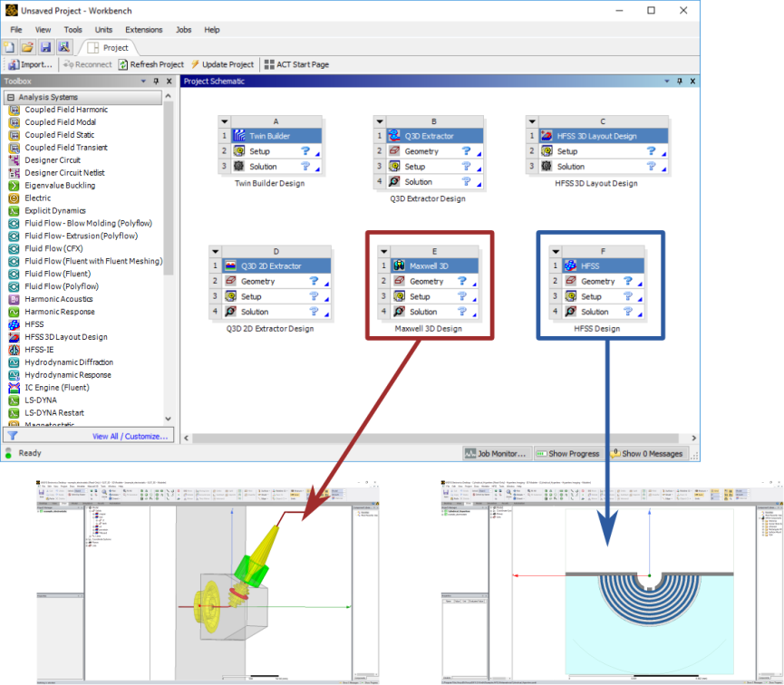Image resolution: width=784 pixels, height=685 pixels.
Task: Pin the Toolbox panel
Action: 156,82
